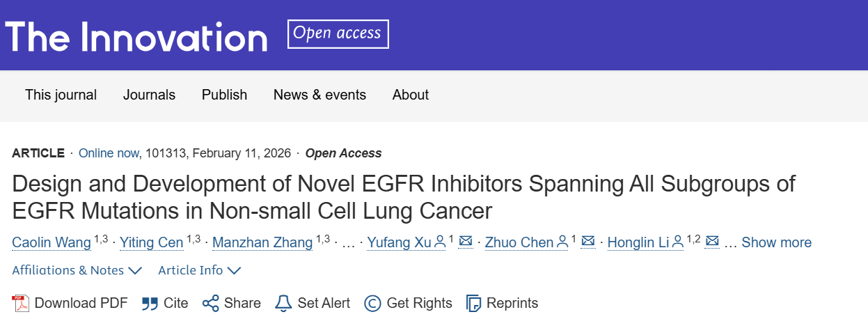Click The Innovation journal logo
This screenshot has height=319, width=868.
136,36
